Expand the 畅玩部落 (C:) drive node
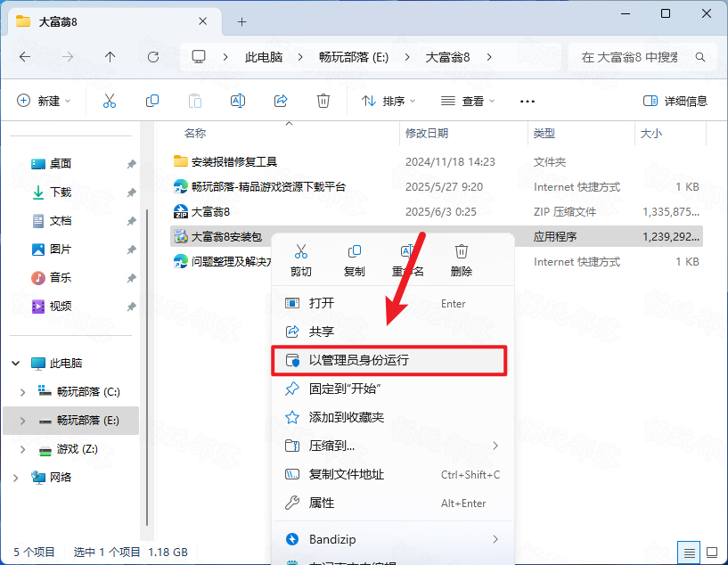The height and width of the screenshot is (565, 728). click(x=22, y=392)
